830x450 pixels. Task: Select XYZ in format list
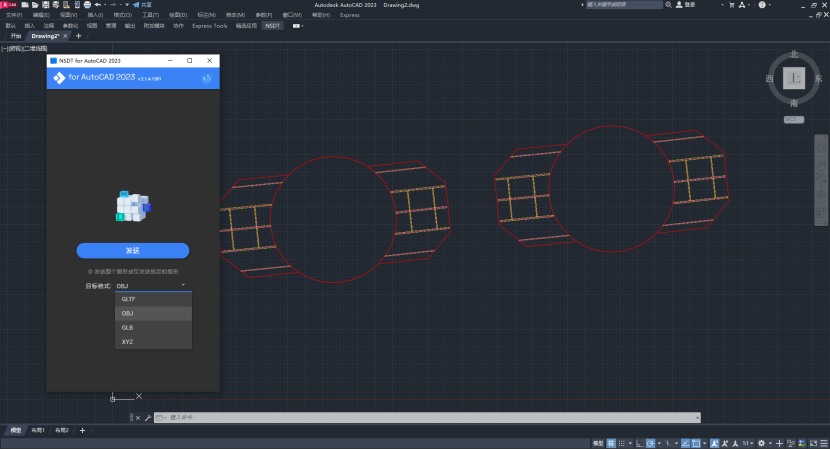tap(154, 342)
